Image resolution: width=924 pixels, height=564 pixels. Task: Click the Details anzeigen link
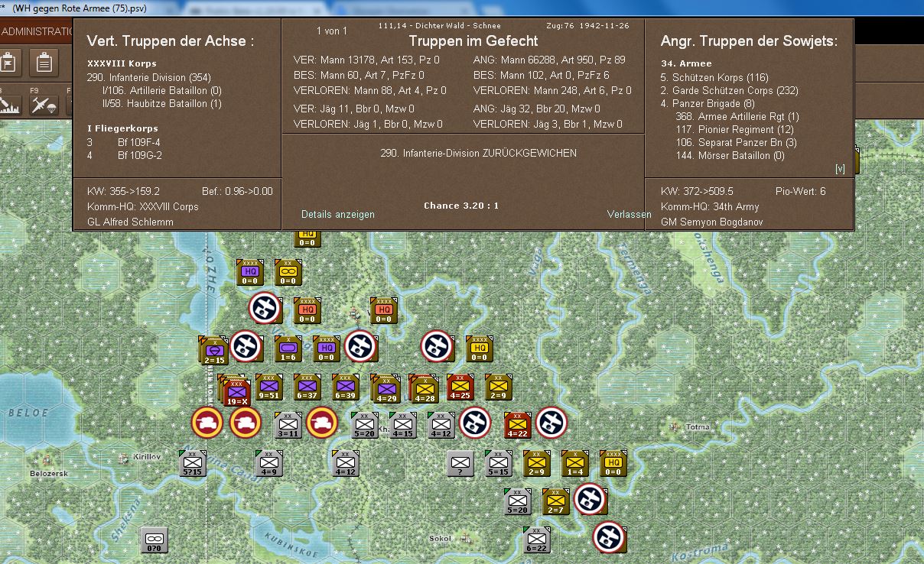[337, 215]
